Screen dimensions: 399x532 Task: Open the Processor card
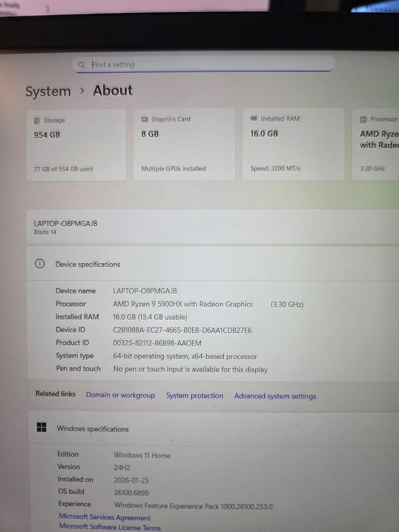pos(375,144)
